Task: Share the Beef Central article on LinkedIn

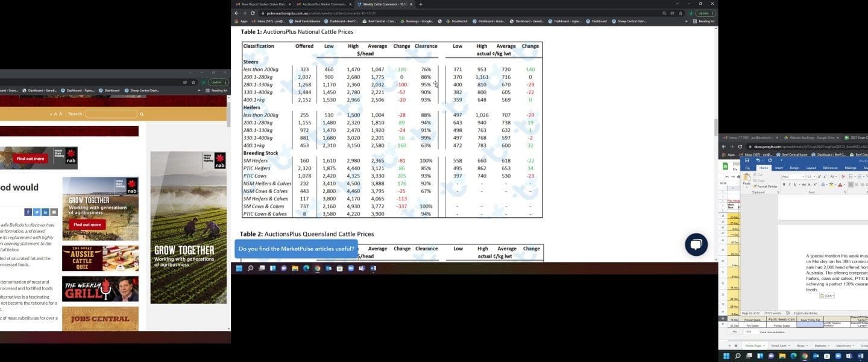Action: (45, 212)
